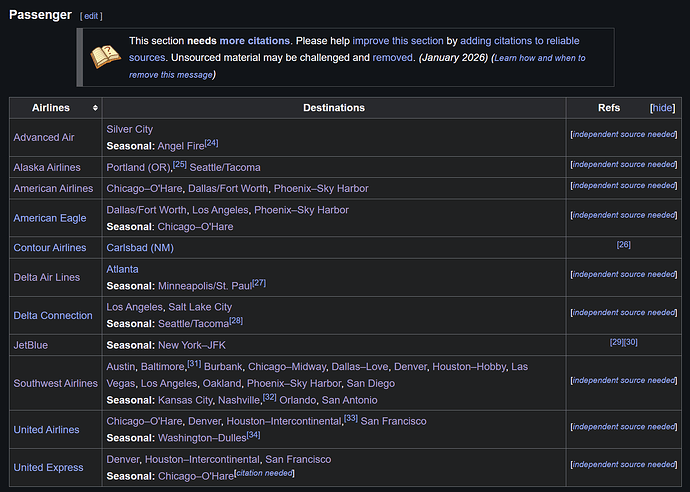Click Seattle/Tacoma in Alaska Airlines row
690x492 pixels.
[225, 167]
